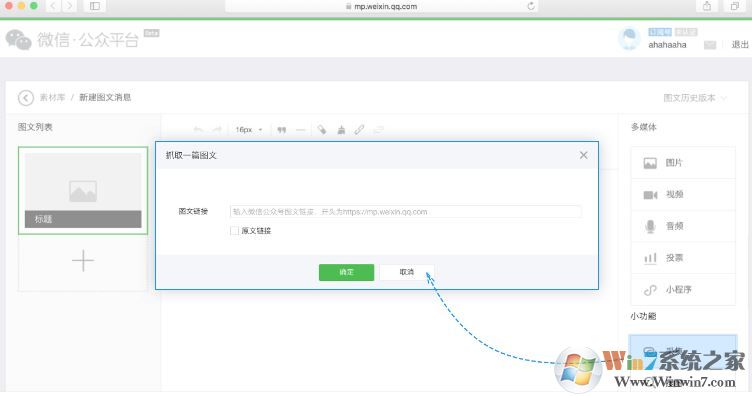
Task: Click browser forward navigation arrow
Action: pyautogui.click(x=70, y=6)
